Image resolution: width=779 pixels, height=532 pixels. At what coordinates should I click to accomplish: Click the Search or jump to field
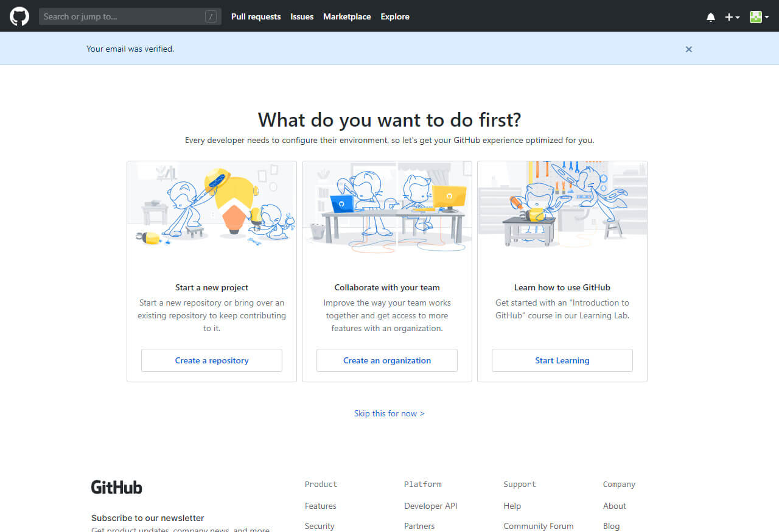pyautogui.click(x=130, y=16)
